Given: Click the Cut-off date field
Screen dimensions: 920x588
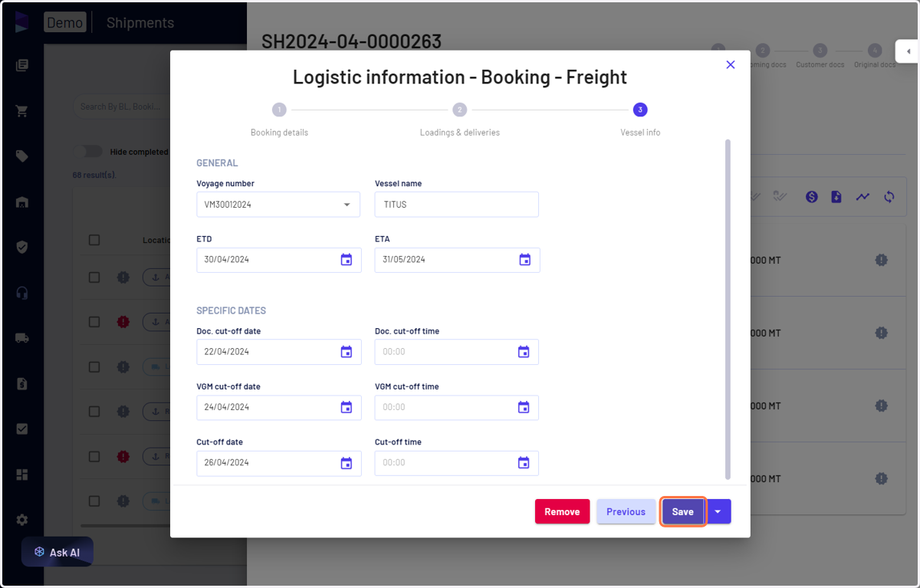Looking at the screenshot, I should [x=279, y=463].
